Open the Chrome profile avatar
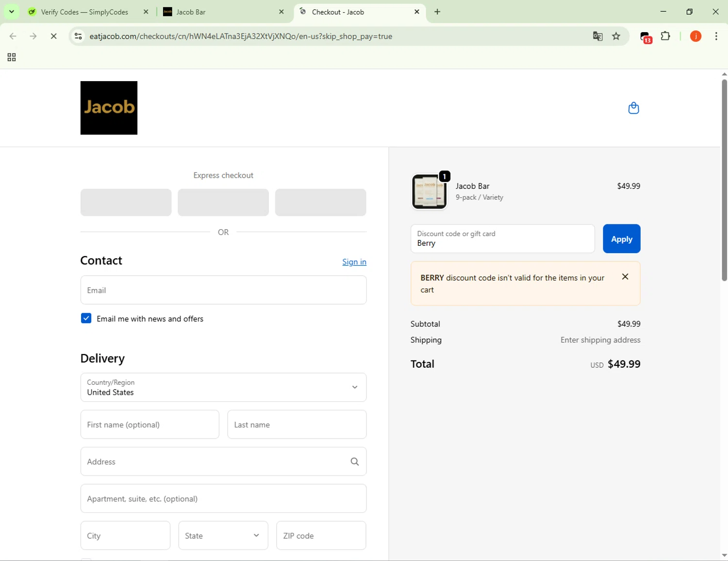This screenshot has height=561, width=728. click(695, 36)
